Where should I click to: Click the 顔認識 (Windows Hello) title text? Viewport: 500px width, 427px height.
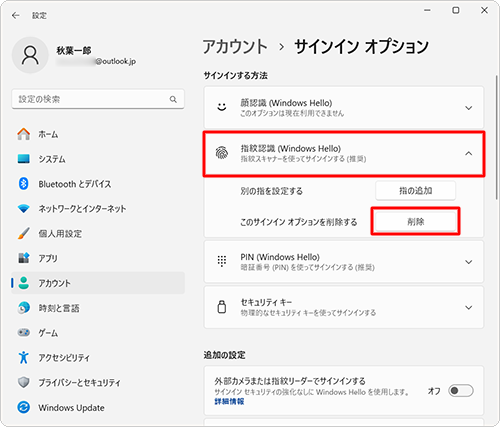point(286,103)
